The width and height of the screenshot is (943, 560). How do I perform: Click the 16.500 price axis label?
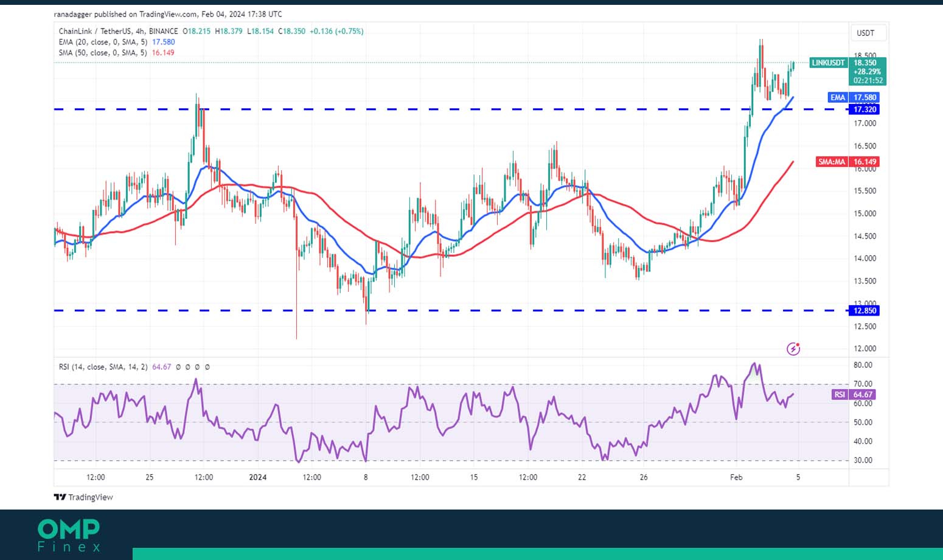tap(865, 146)
